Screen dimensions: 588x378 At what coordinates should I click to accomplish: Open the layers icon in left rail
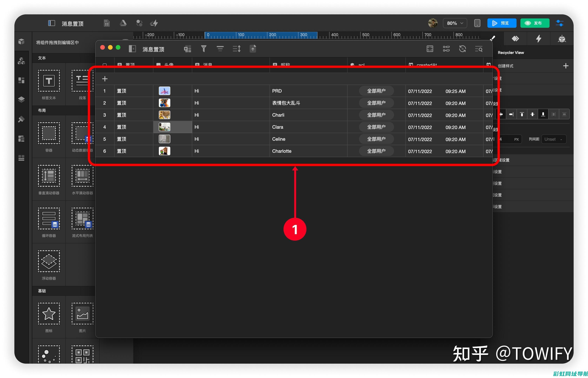click(x=21, y=100)
